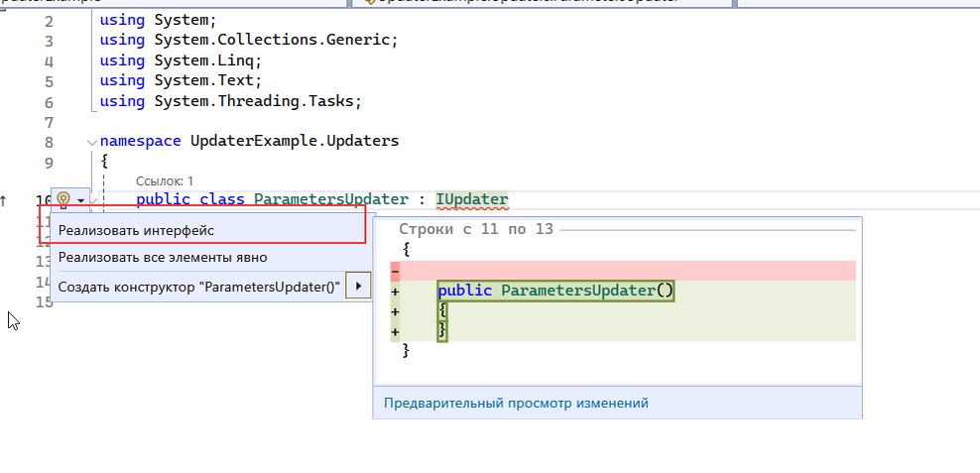
Task: Click "using System.Text;" line
Action: [x=181, y=81]
